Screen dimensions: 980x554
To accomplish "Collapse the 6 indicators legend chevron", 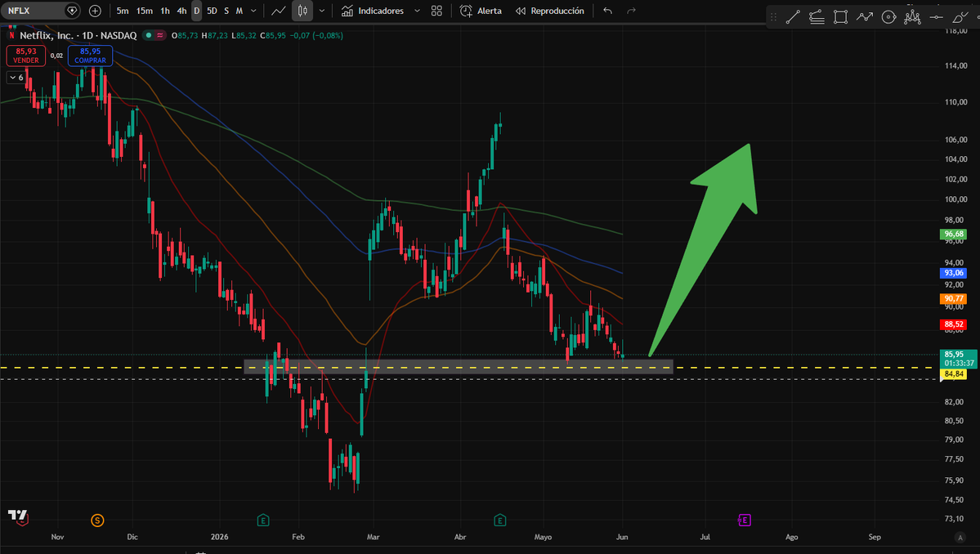I will 16,78.
